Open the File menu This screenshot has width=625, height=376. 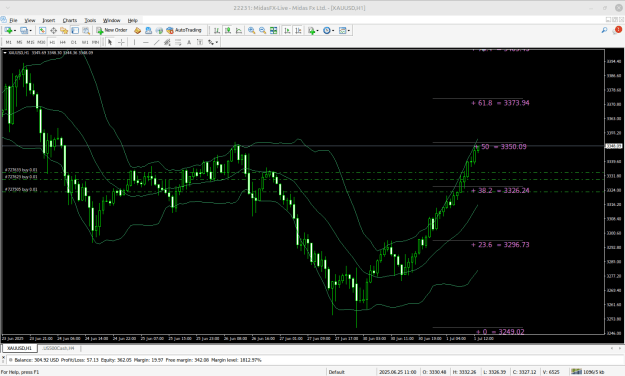tap(13, 20)
